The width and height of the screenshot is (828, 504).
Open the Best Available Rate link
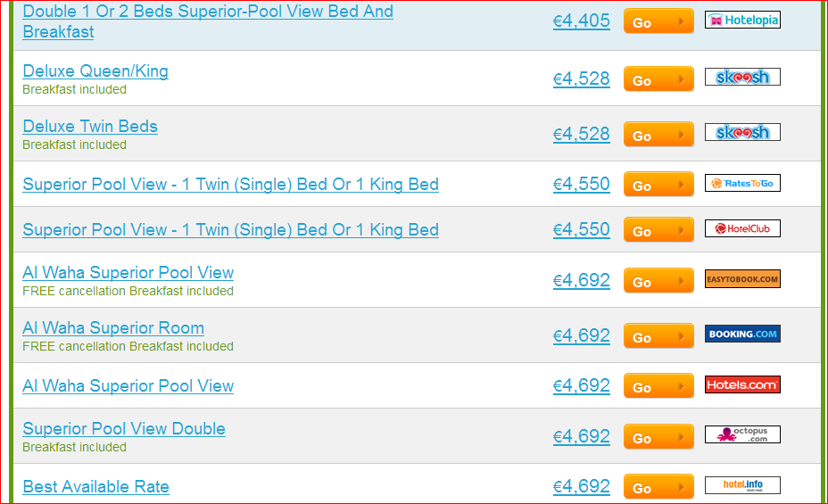click(x=96, y=486)
